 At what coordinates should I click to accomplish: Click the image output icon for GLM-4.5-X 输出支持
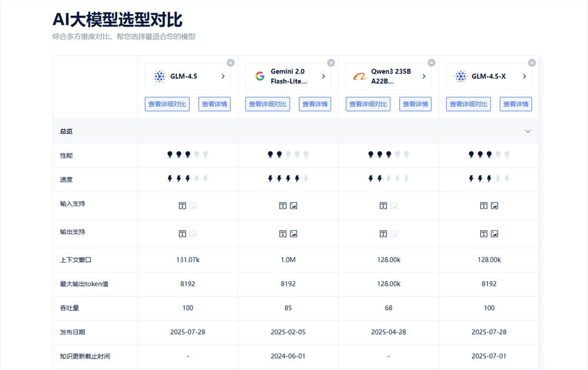click(x=495, y=234)
